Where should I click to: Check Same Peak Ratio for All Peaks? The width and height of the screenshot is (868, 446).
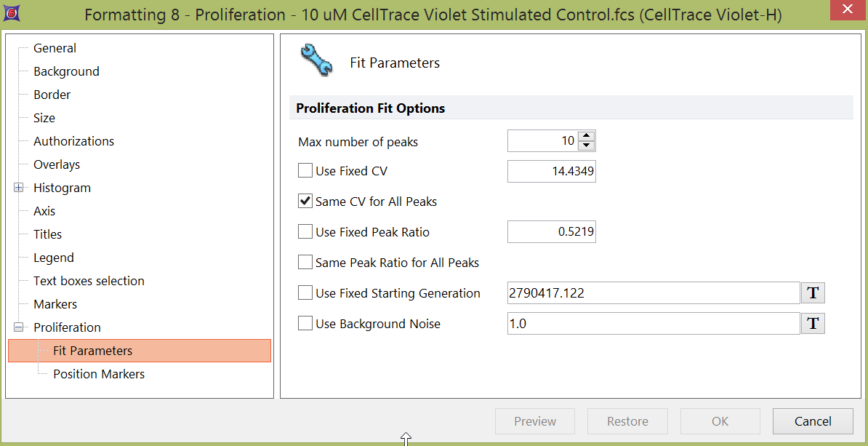tap(305, 263)
